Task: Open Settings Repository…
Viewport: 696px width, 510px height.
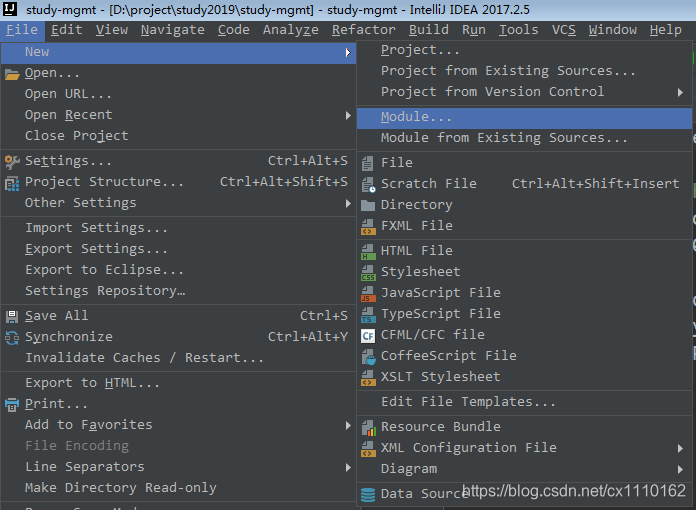Action: [x=178, y=291]
